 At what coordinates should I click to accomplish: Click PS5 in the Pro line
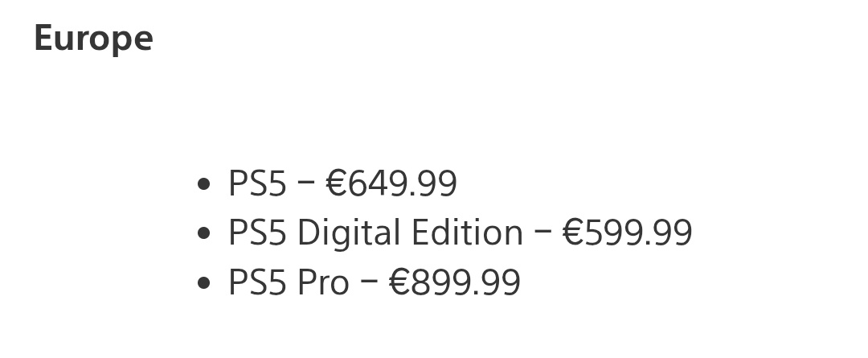point(257,282)
